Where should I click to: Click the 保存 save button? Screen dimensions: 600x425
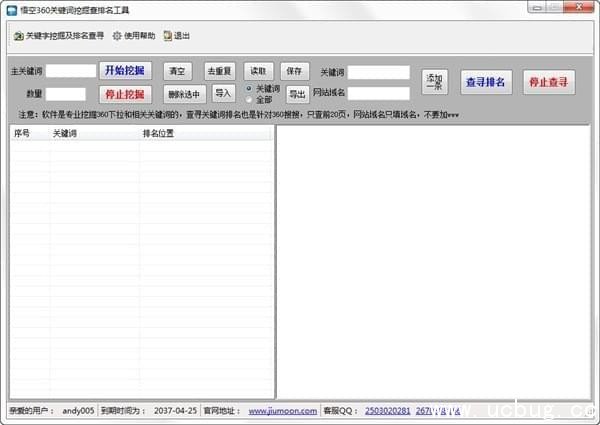294,71
